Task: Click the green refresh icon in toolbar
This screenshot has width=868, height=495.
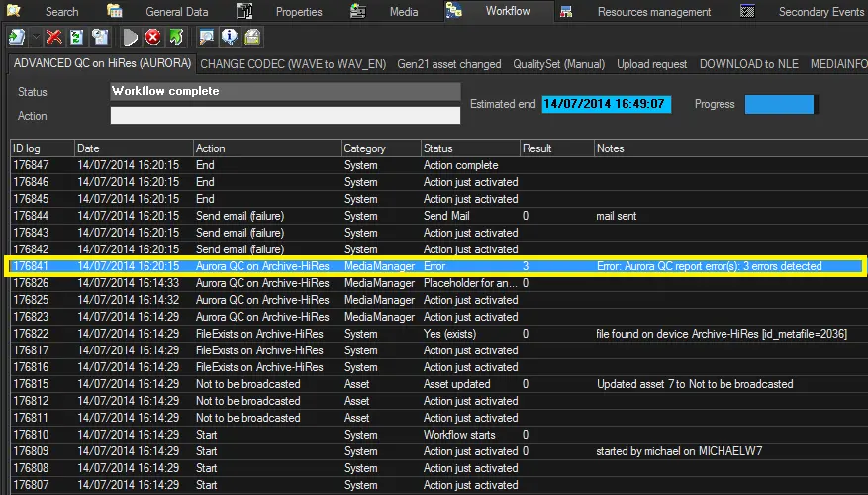Action: pos(77,38)
